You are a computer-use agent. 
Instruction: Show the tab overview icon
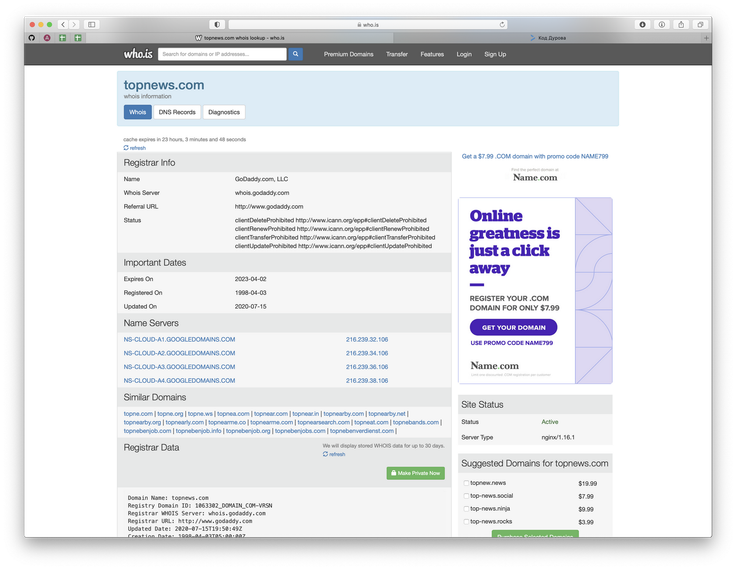click(700, 24)
